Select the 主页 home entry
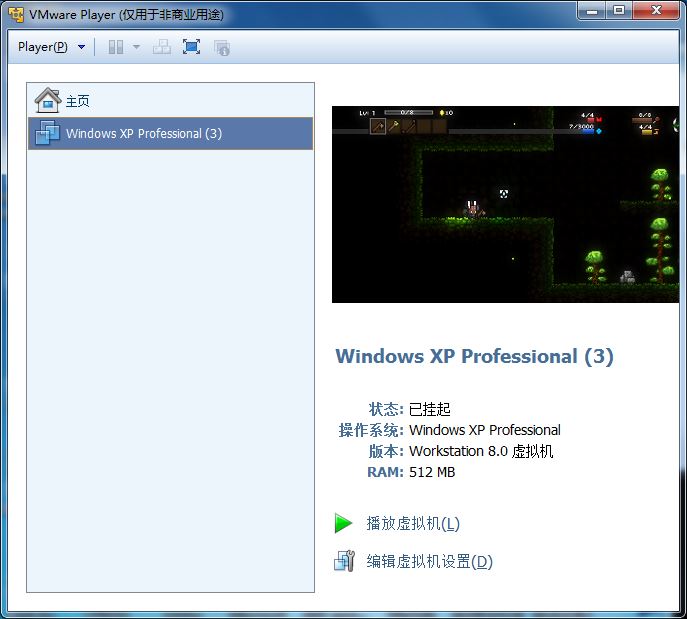This screenshot has width=687, height=619. (x=170, y=101)
